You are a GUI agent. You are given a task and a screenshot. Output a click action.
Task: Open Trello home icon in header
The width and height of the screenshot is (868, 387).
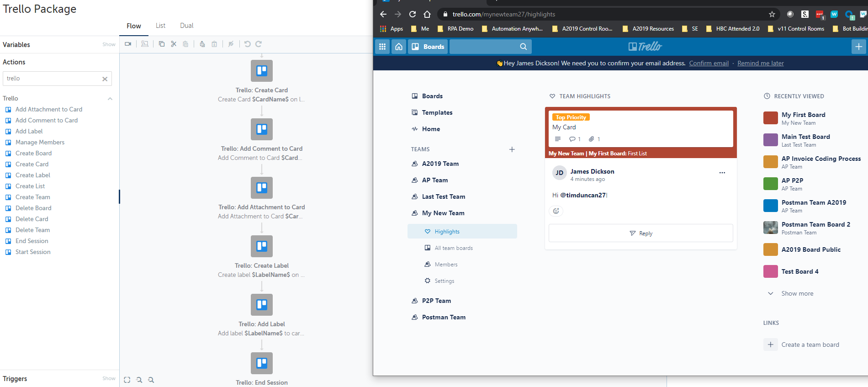(399, 47)
